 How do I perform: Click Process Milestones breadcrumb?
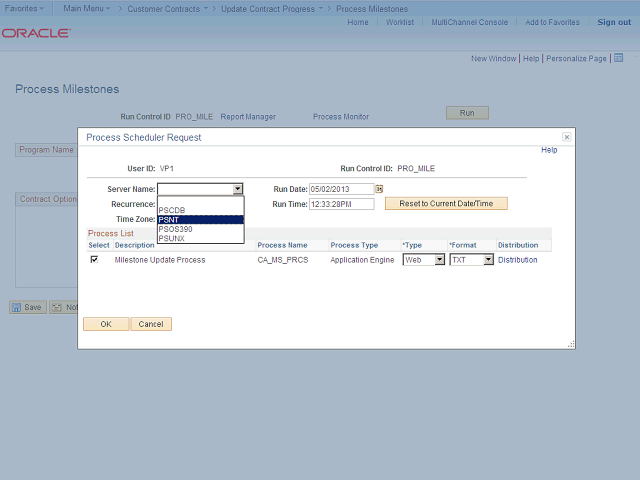372,9
